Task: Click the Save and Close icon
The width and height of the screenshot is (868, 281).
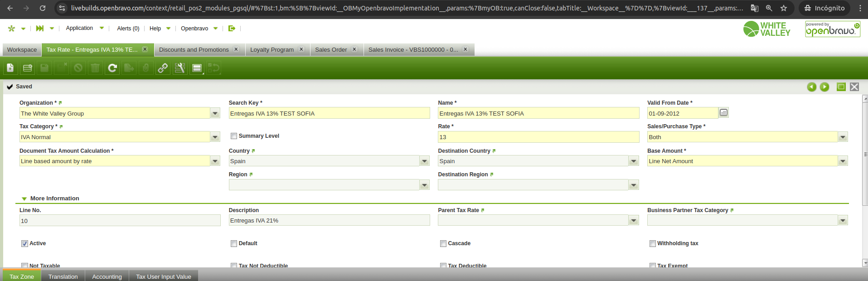Action: (61, 68)
